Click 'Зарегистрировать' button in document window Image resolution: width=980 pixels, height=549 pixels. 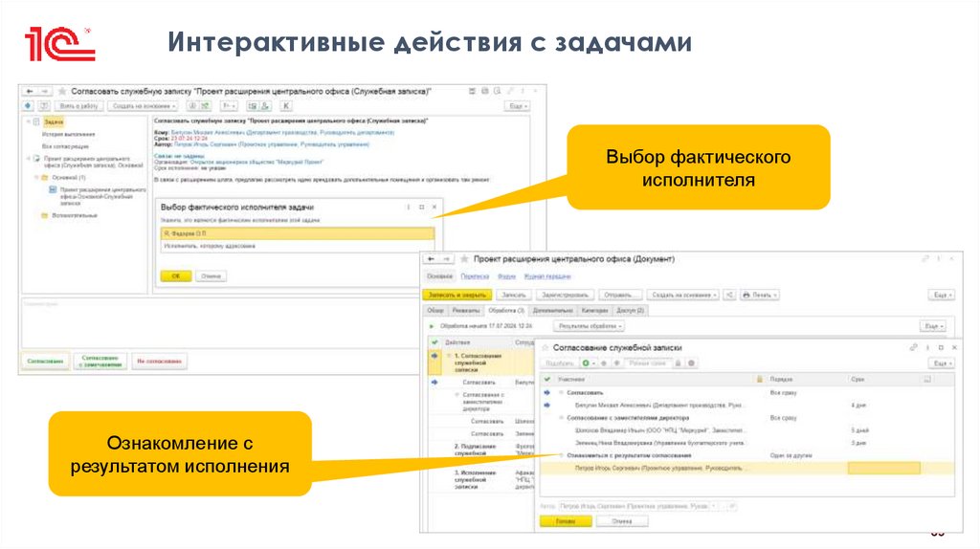click(x=565, y=295)
